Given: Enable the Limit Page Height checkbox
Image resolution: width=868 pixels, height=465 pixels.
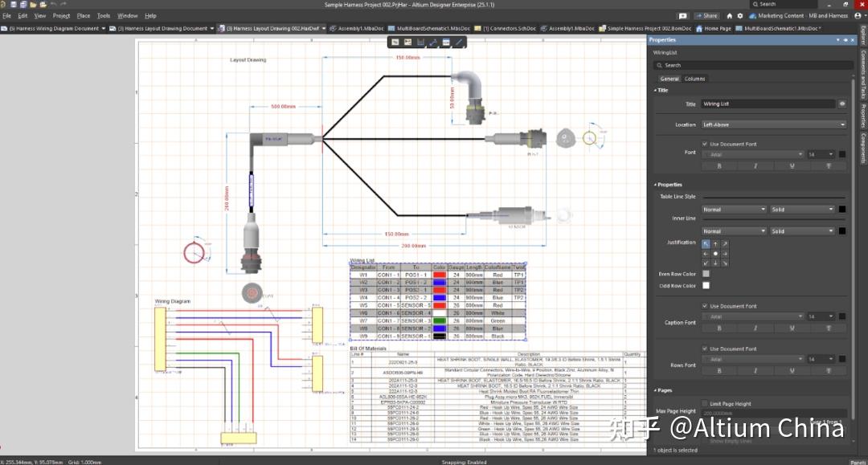Looking at the screenshot, I should 705,404.
